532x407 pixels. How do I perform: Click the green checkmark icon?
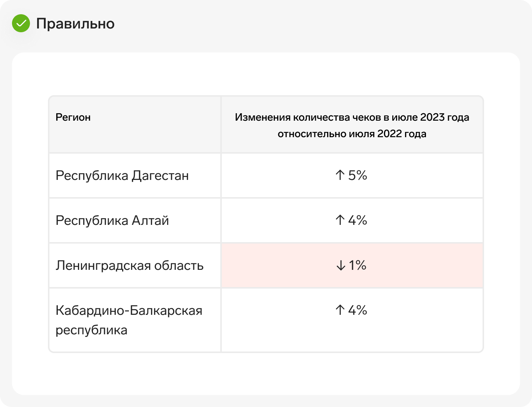(x=21, y=23)
